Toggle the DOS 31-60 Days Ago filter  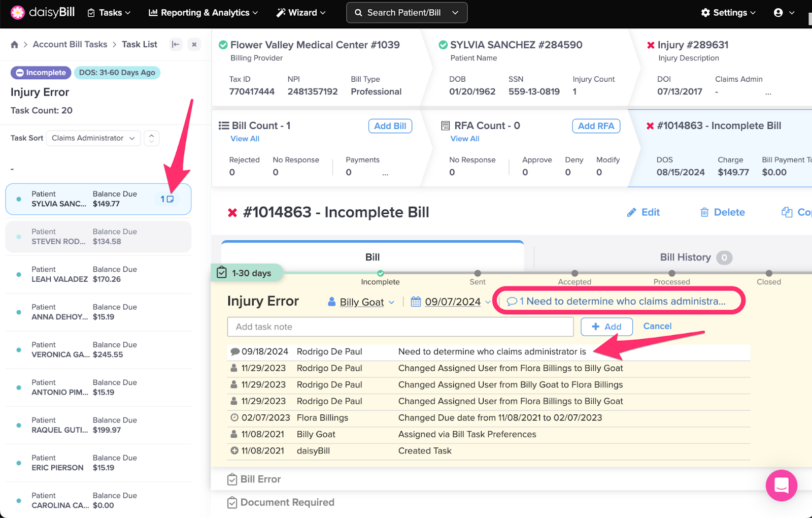117,73
